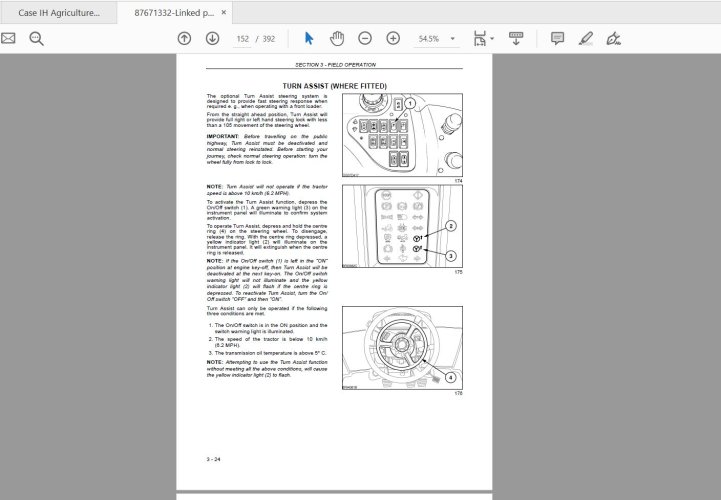Screen dimensions: 721x500
Task: Add a comment with the speech bubble
Action: 557,38
